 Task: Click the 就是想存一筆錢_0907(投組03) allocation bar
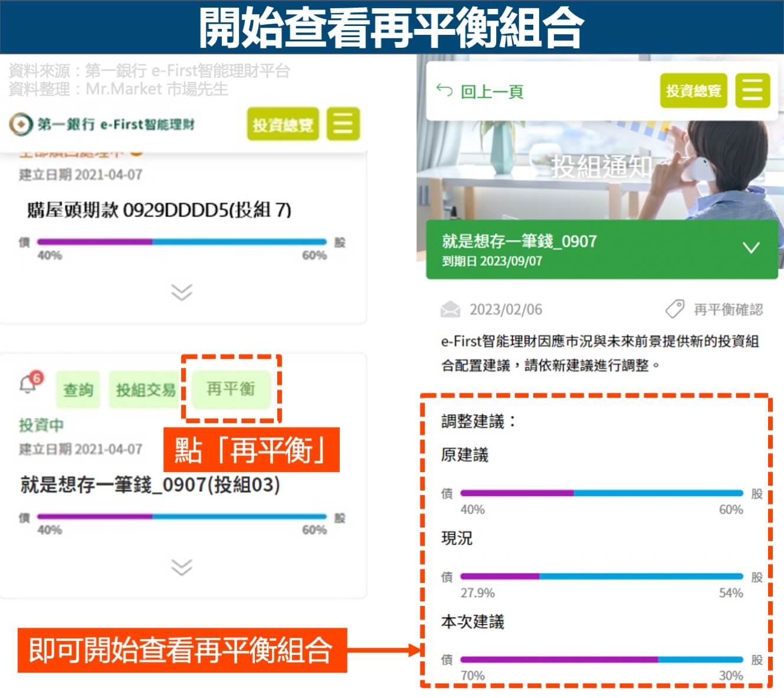coord(182,517)
